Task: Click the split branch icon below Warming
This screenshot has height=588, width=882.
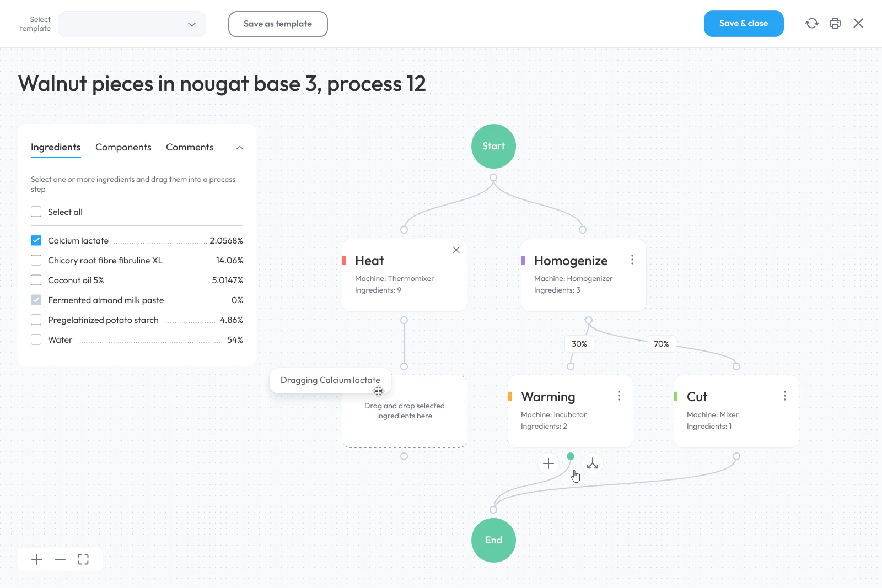Action: click(x=593, y=463)
